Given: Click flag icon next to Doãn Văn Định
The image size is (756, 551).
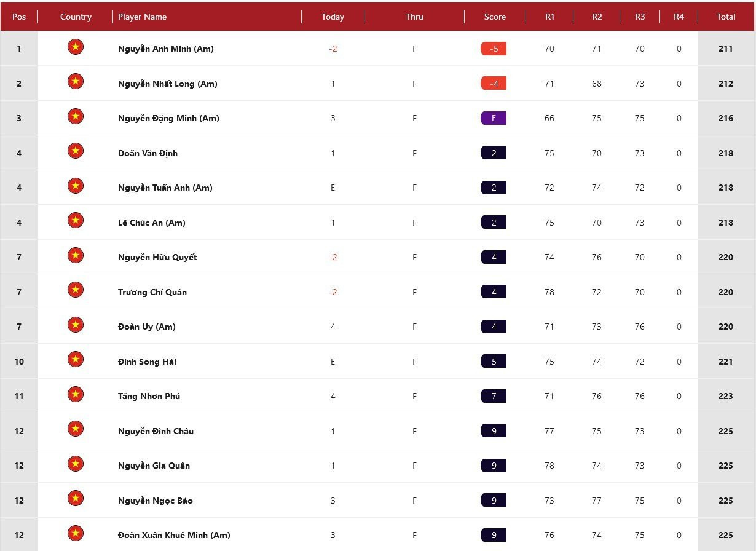Looking at the screenshot, I should coord(76,151).
